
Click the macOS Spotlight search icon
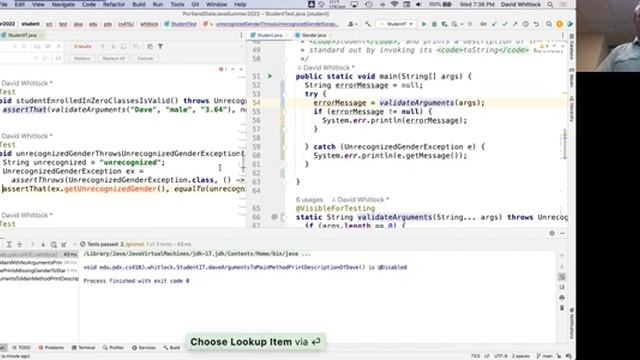click(x=550, y=4)
